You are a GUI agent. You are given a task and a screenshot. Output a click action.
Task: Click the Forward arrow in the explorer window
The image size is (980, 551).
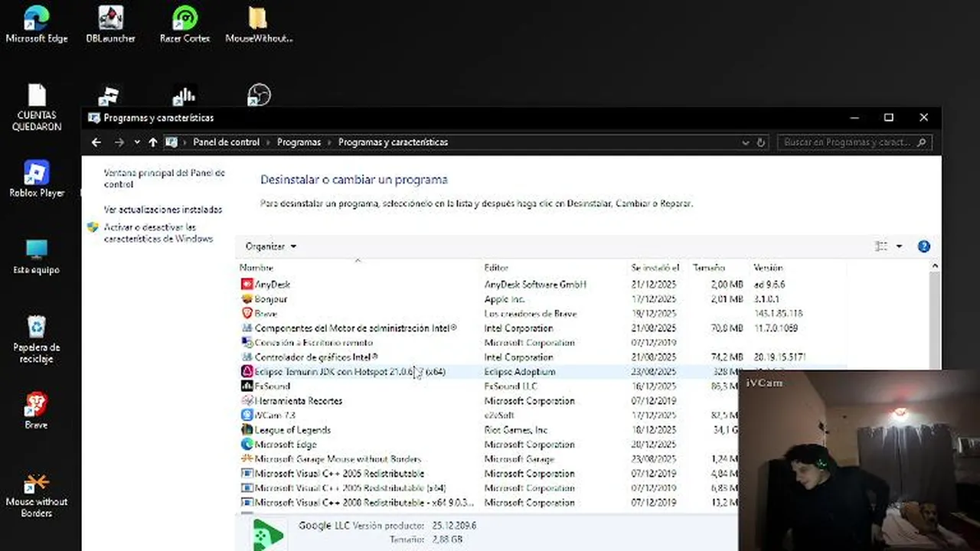tap(119, 142)
